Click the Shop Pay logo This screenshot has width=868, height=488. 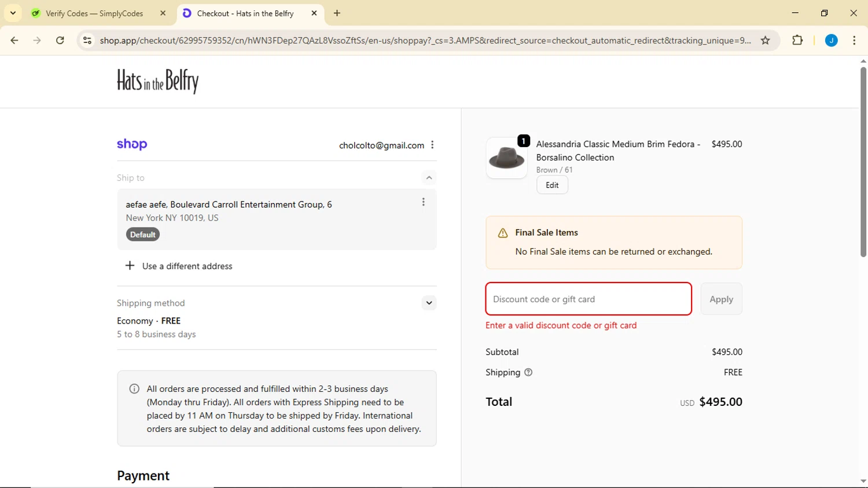tap(132, 144)
